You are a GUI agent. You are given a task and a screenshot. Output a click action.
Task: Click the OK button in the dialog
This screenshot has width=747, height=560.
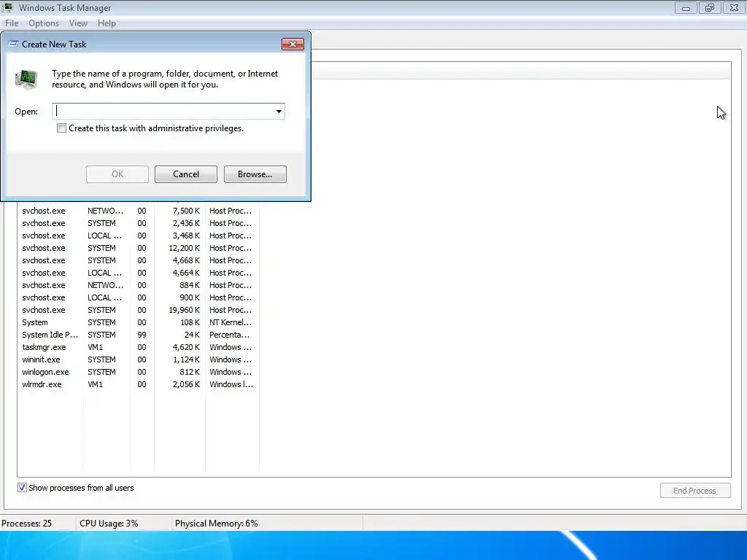117,174
